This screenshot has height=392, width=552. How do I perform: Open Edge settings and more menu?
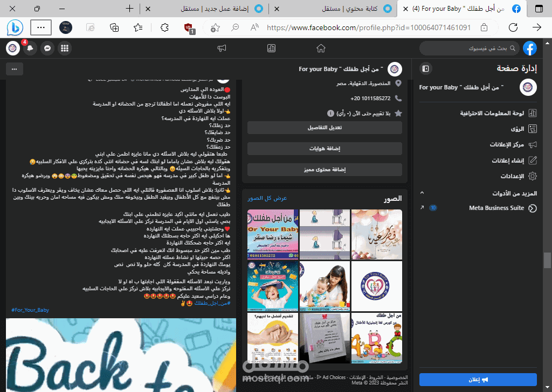click(x=41, y=27)
